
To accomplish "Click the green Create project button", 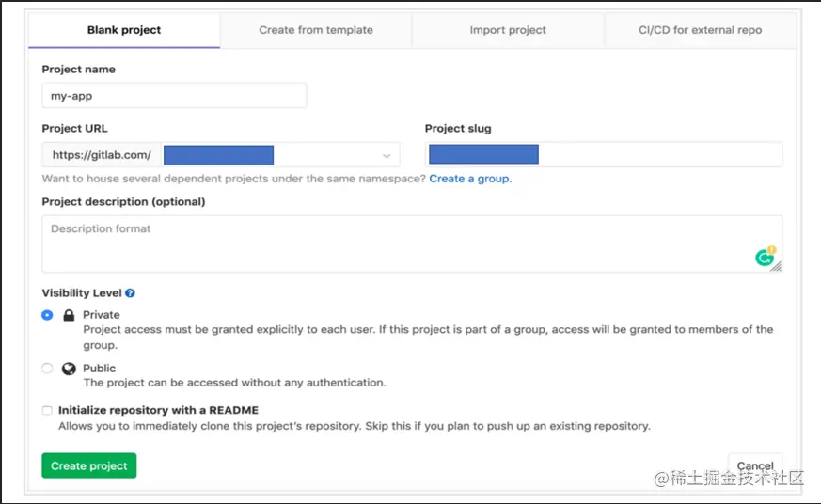I will pos(89,465).
